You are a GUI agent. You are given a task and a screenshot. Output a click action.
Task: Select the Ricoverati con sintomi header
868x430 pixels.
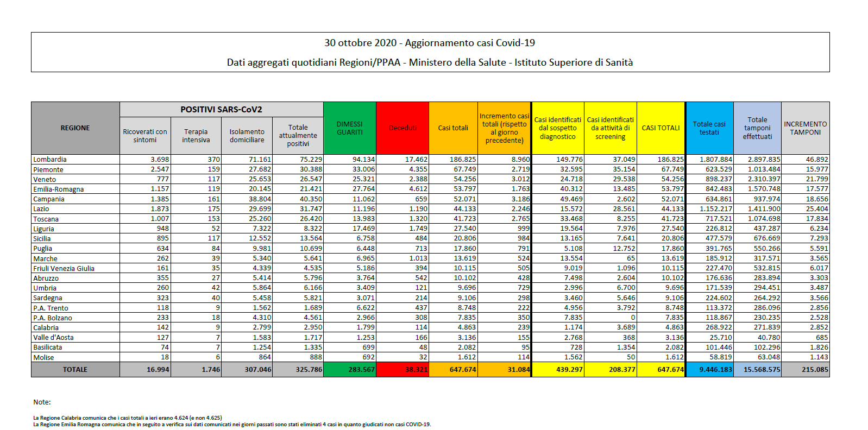click(145, 136)
